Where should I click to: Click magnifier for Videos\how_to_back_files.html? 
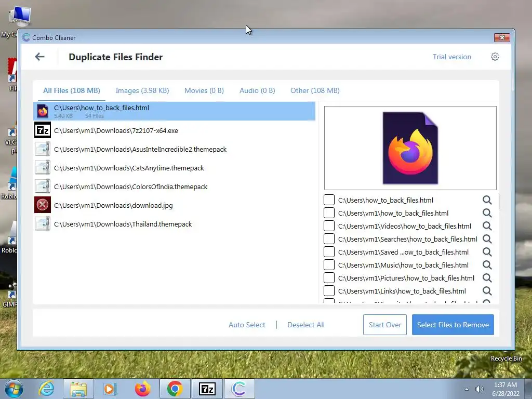[x=487, y=226]
